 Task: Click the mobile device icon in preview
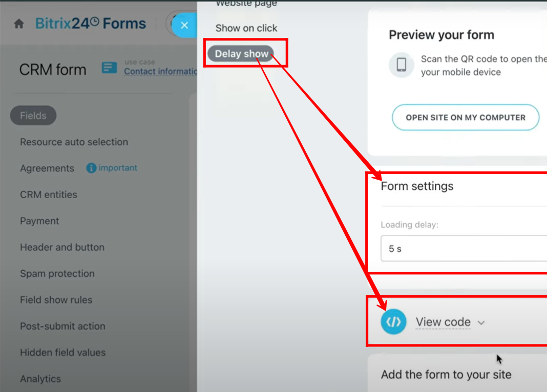tap(401, 65)
